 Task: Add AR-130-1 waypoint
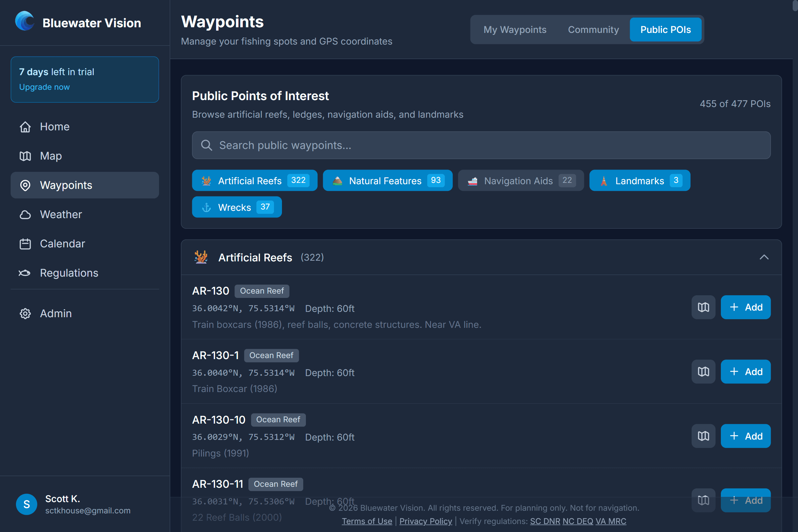click(745, 372)
